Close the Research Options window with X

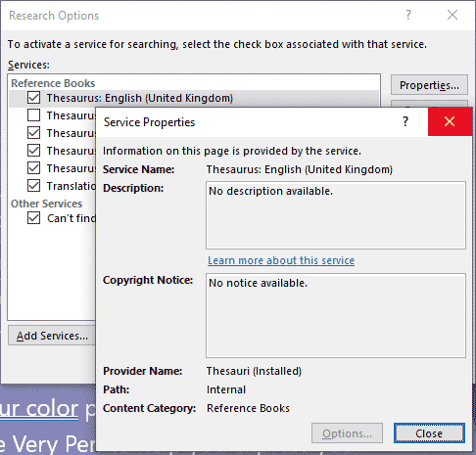(452, 15)
